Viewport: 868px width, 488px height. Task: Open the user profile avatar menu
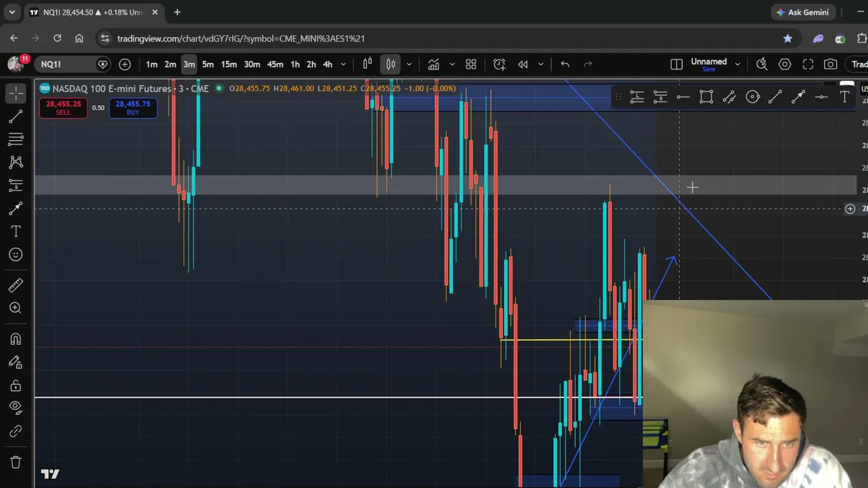[x=16, y=64]
